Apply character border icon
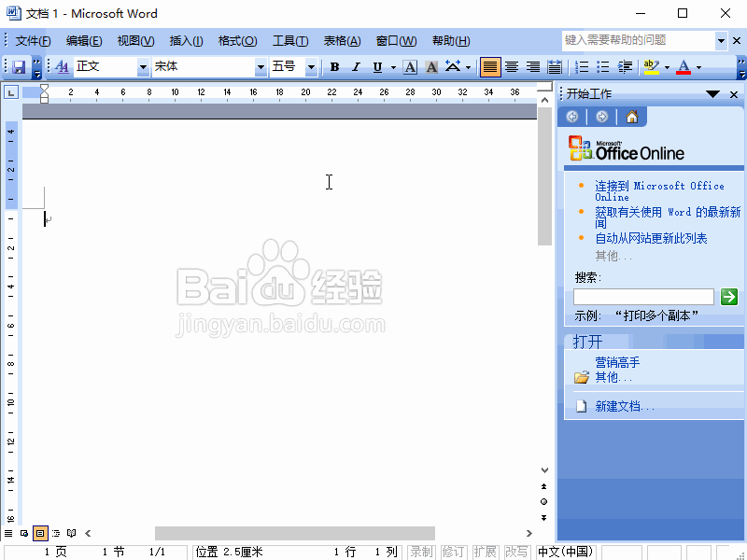 click(x=410, y=67)
